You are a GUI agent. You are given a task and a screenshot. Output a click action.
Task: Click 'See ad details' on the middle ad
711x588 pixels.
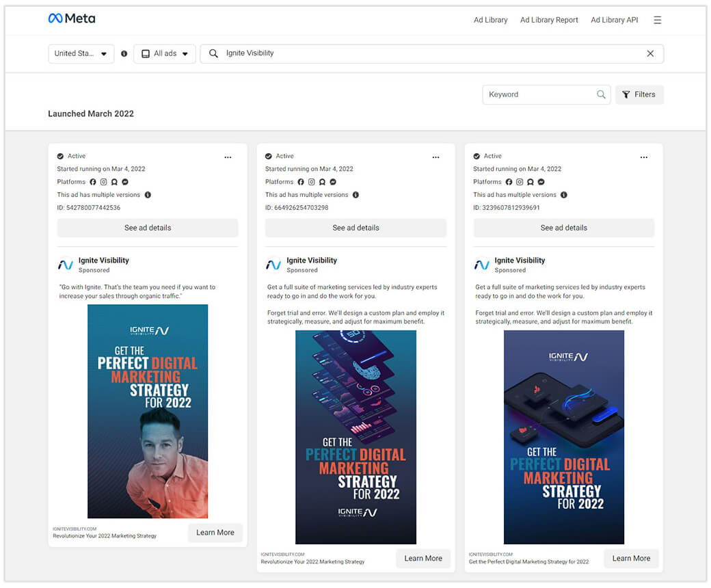[x=355, y=228]
